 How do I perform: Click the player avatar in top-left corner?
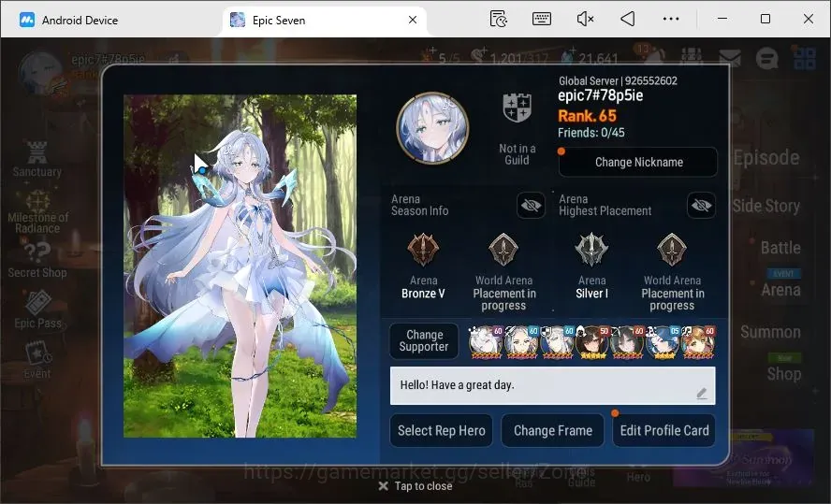41,73
